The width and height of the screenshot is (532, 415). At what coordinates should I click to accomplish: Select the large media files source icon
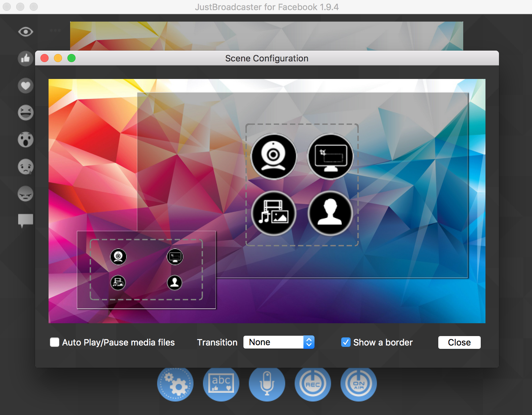pos(274,213)
